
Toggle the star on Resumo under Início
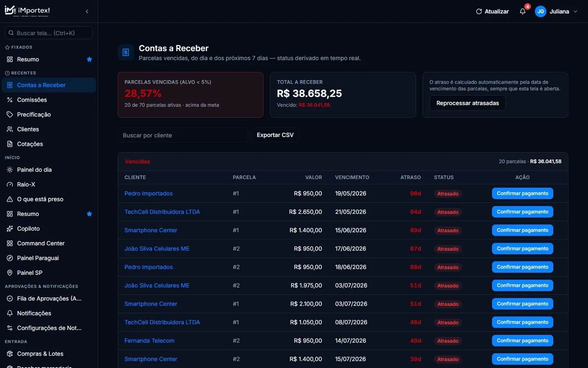(x=89, y=214)
